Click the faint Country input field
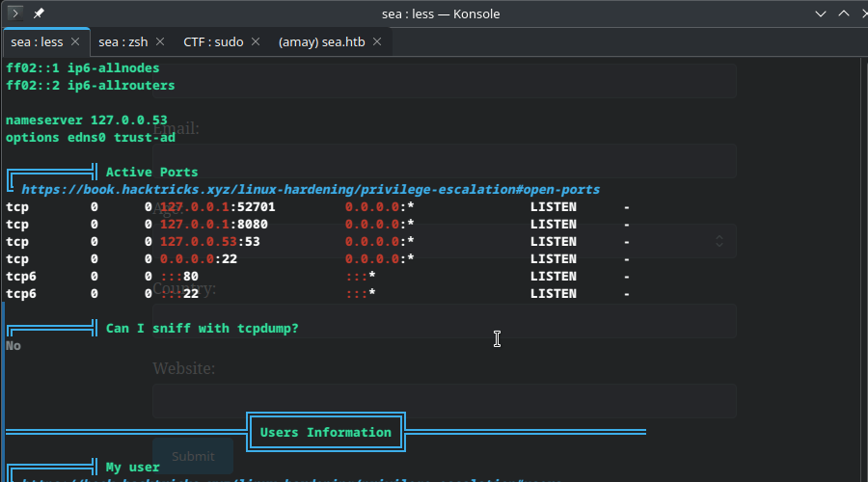This screenshot has height=482, width=868. (444, 321)
